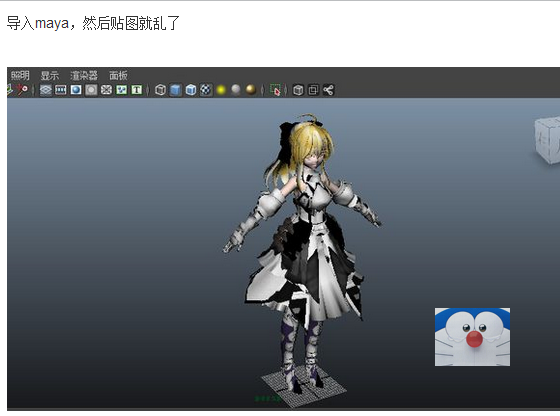The height and width of the screenshot is (416, 560).
Task: Toggle the X-ray joints icon
Action: pos(329,90)
